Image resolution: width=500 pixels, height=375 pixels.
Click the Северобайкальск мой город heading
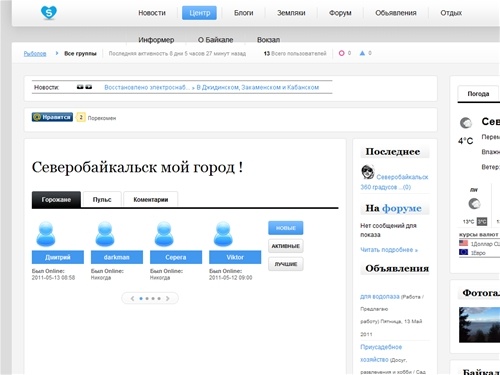point(137,167)
